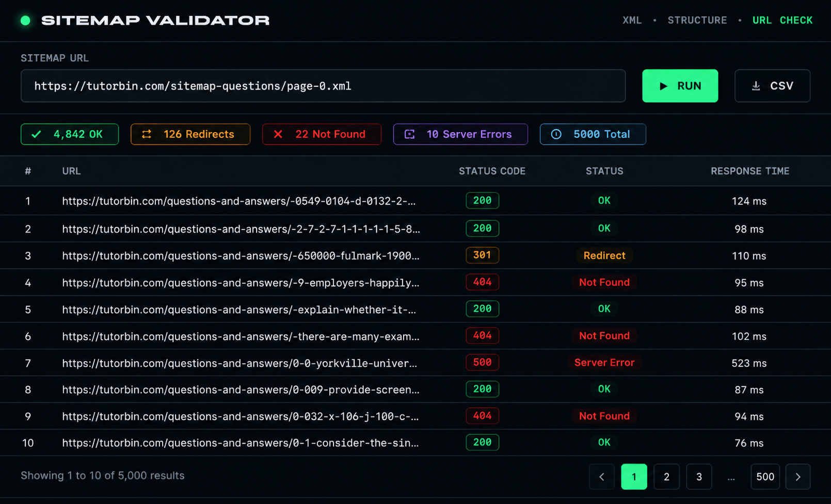
Task: Click the green status dot beside Sitemap Validator
Action: (x=25, y=21)
